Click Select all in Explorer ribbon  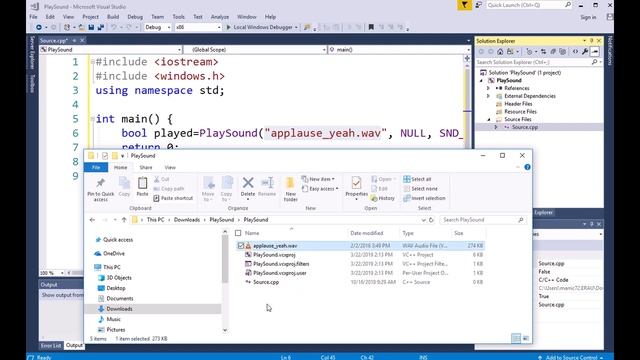[417, 179]
